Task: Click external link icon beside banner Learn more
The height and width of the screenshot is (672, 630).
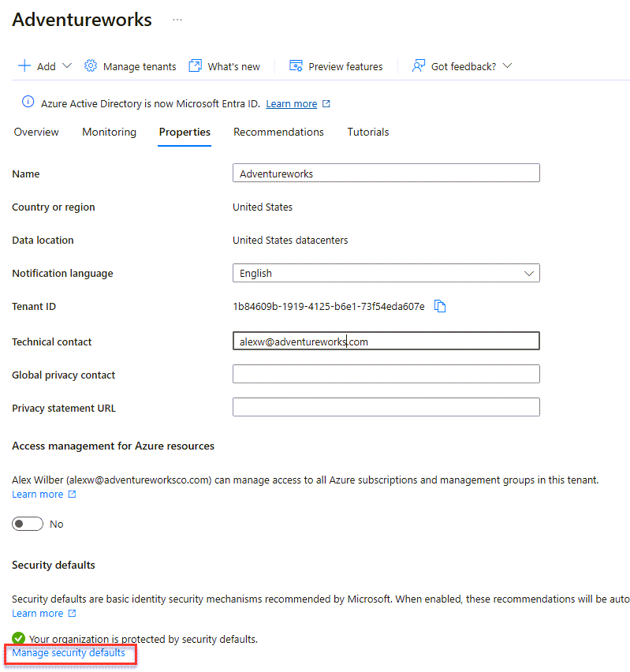Action: pos(326,103)
